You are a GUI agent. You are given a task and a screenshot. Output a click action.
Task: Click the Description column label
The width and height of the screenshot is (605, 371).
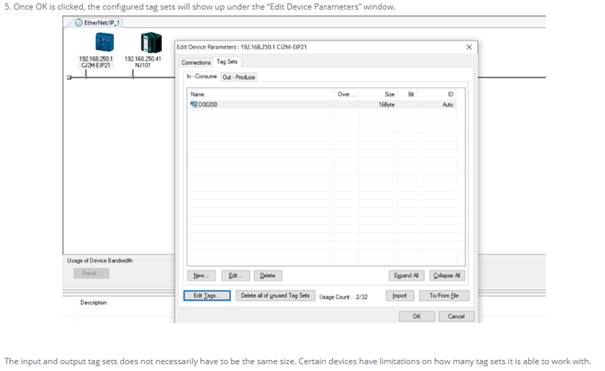click(93, 302)
